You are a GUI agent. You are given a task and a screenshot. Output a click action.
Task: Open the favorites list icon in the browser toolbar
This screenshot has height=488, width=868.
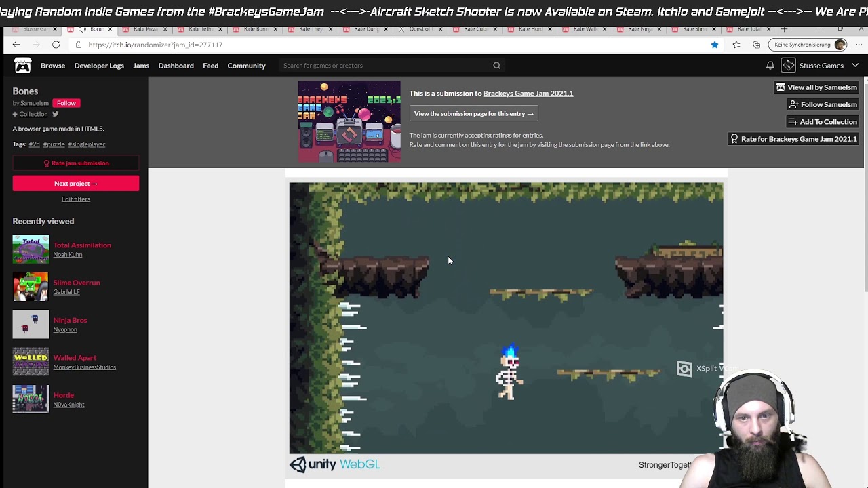[x=736, y=45]
